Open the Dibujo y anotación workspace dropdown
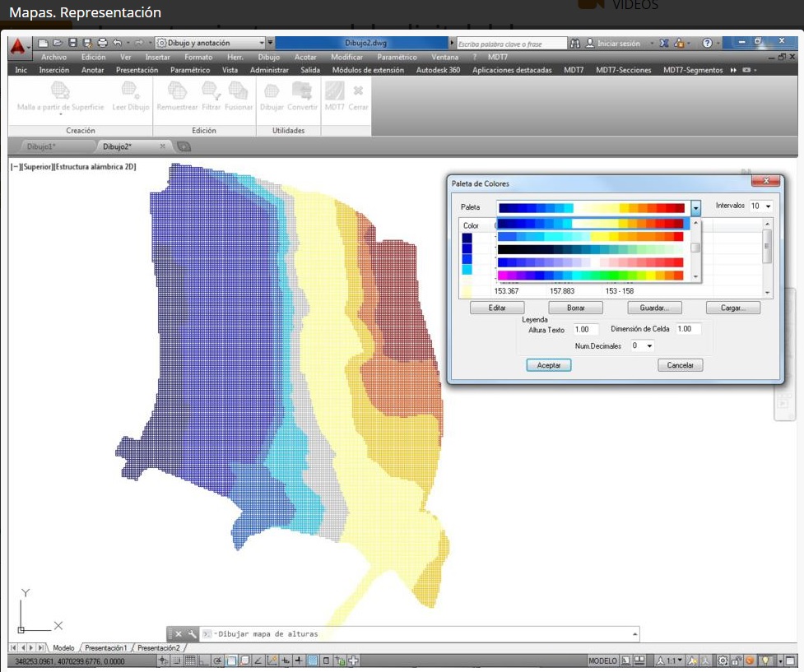 (x=261, y=43)
